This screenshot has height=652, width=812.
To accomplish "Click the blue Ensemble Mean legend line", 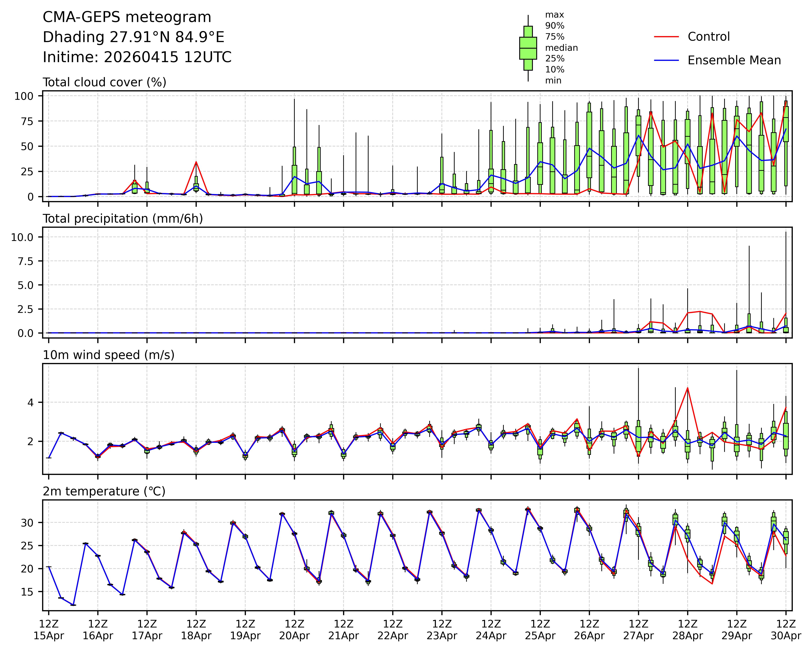I will [667, 60].
